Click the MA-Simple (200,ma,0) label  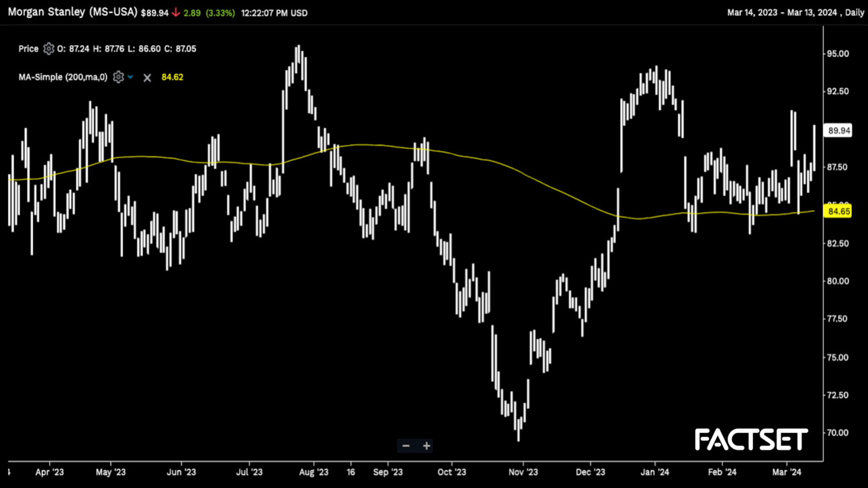63,77
